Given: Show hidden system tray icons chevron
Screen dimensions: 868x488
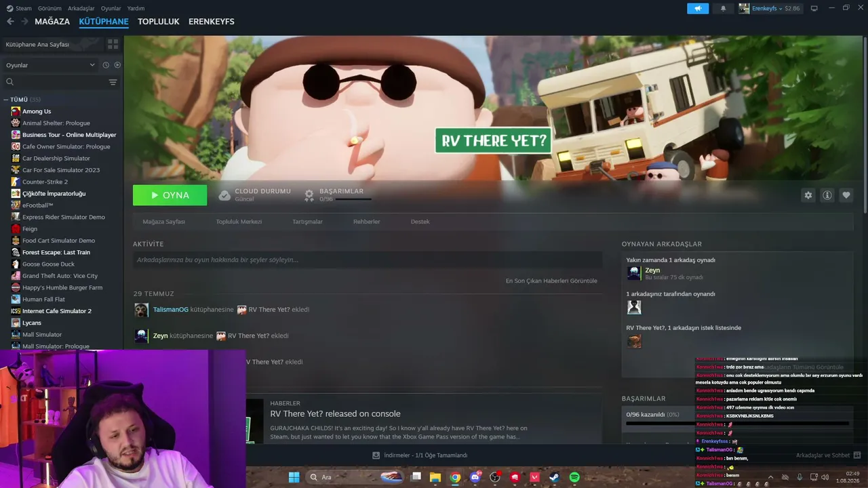Looking at the screenshot, I should pos(770,477).
